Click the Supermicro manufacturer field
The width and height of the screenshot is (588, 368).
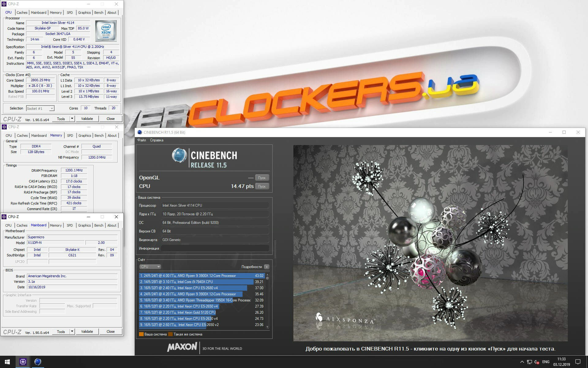pyautogui.click(x=72, y=237)
